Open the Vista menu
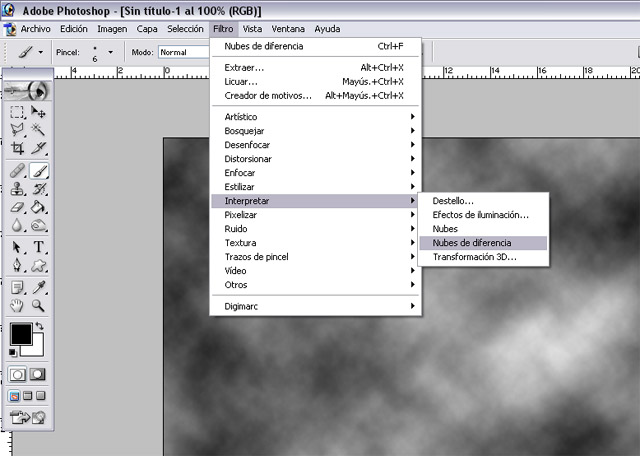The image size is (640, 456). pyautogui.click(x=252, y=29)
